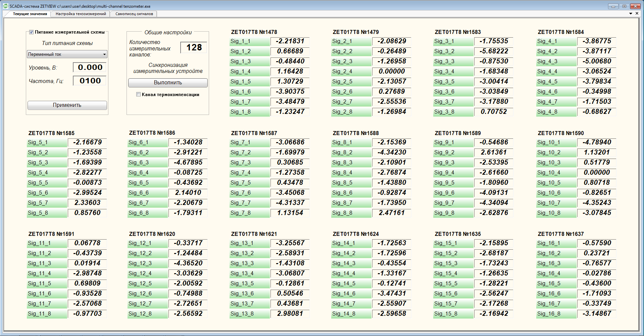
Task: Click the Sig_7_3 value 0.30685
Action: pos(290,163)
